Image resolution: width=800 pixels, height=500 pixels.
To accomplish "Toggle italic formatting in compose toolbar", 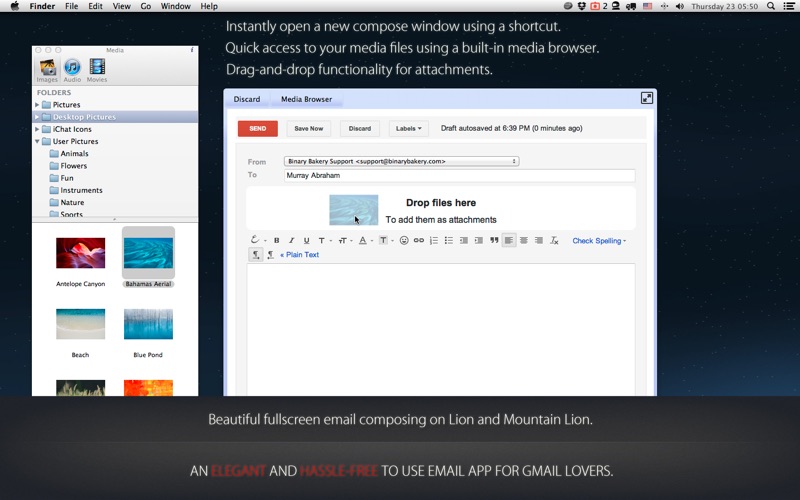I will click(x=291, y=240).
